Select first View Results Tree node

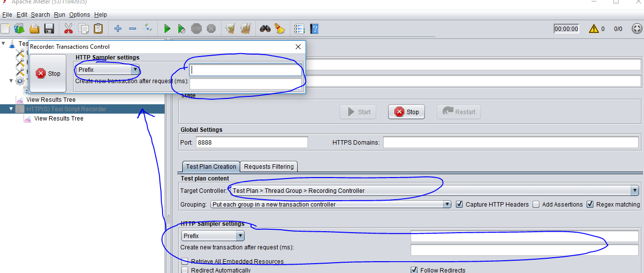[51, 100]
